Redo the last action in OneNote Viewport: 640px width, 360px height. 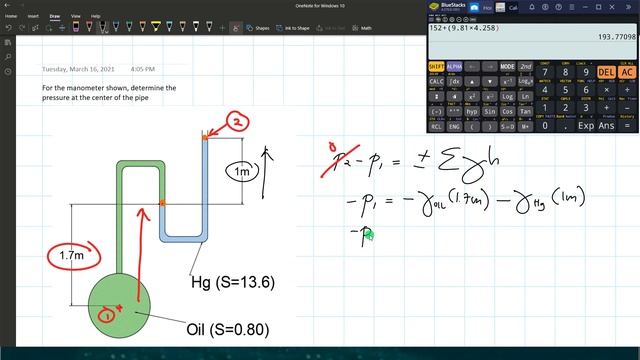[x=22, y=28]
